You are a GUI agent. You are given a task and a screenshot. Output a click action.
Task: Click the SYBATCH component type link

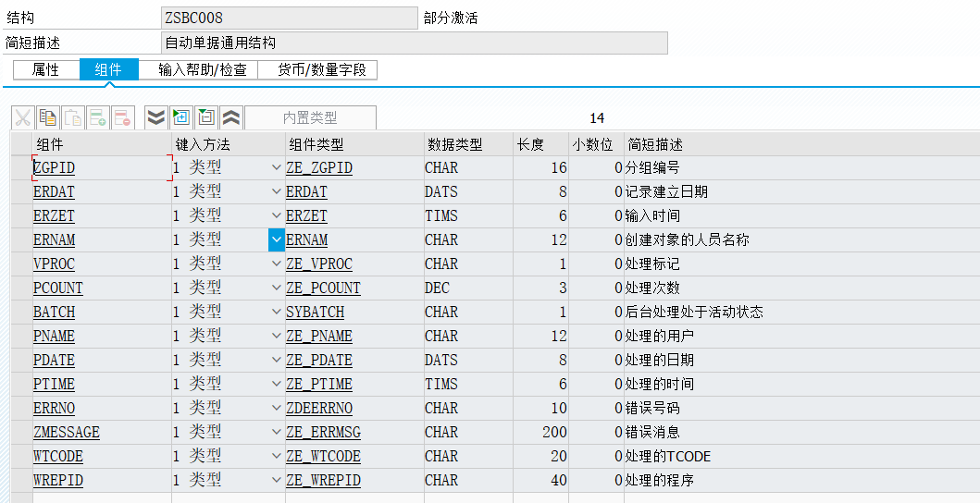[315, 313]
